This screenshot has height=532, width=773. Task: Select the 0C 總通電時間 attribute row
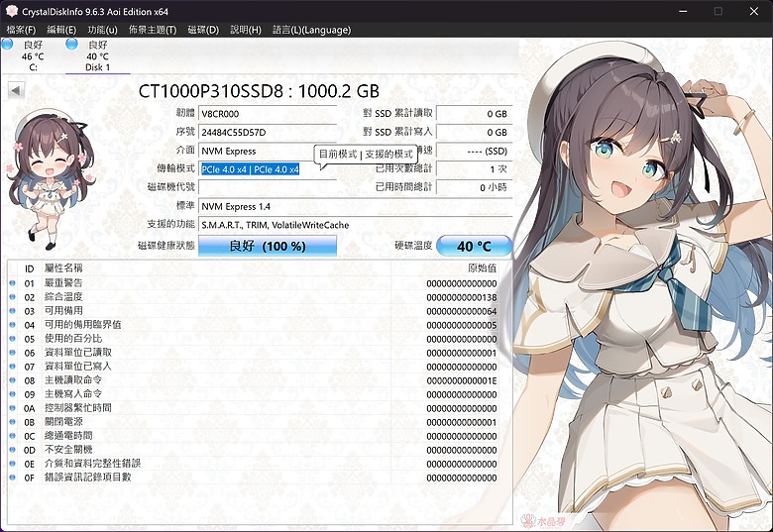click(254, 436)
